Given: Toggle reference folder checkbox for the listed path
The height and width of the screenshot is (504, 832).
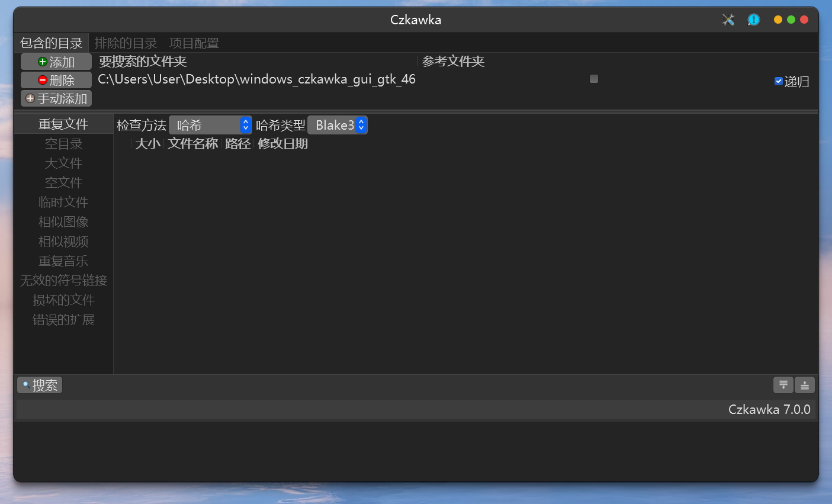Looking at the screenshot, I should pyautogui.click(x=594, y=79).
